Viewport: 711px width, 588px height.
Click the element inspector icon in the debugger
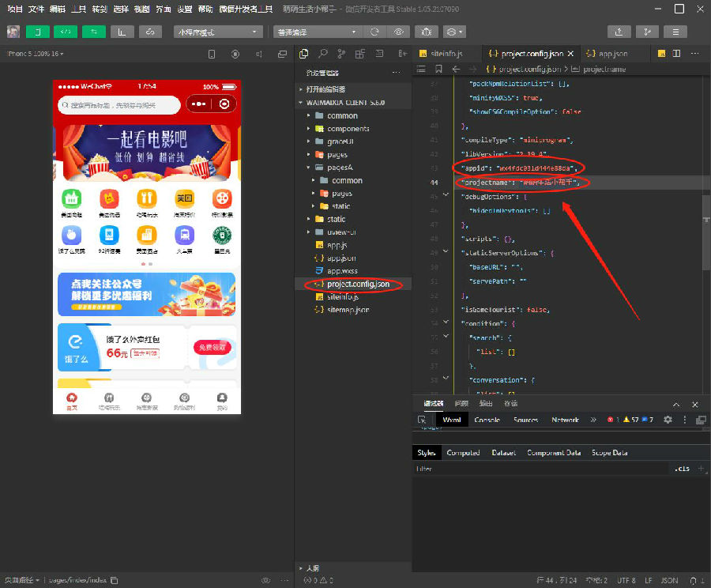pyautogui.click(x=422, y=420)
